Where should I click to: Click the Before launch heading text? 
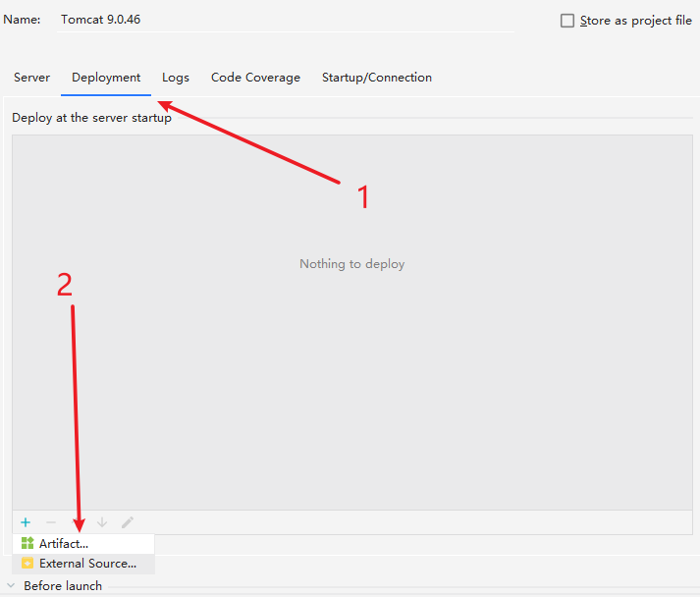click(63, 585)
